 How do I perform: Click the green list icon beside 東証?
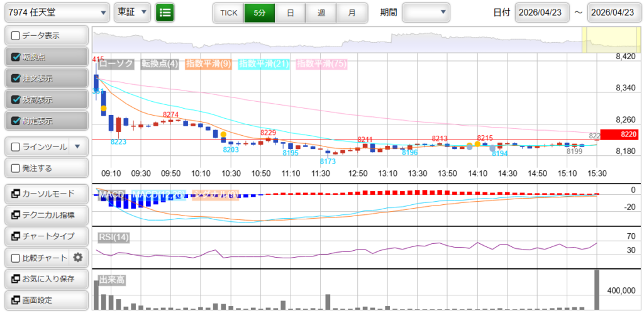(x=165, y=13)
